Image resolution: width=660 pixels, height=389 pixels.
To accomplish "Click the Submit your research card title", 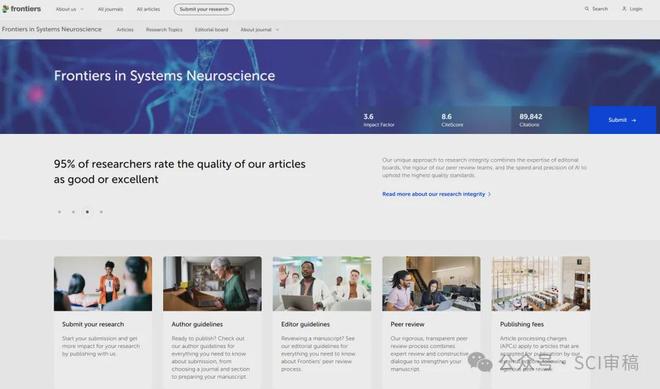I will (x=93, y=324).
